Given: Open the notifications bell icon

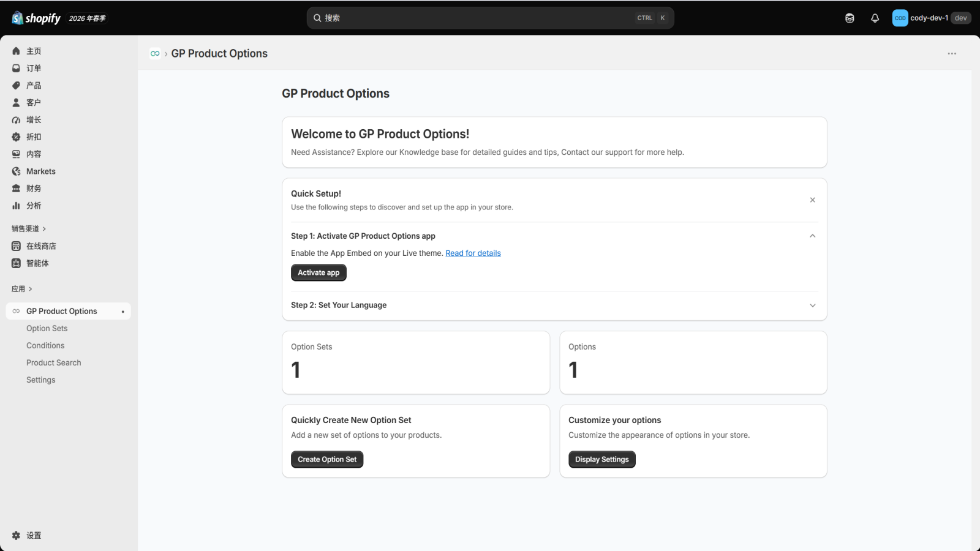Looking at the screenshot, I should tap(875, 18).
